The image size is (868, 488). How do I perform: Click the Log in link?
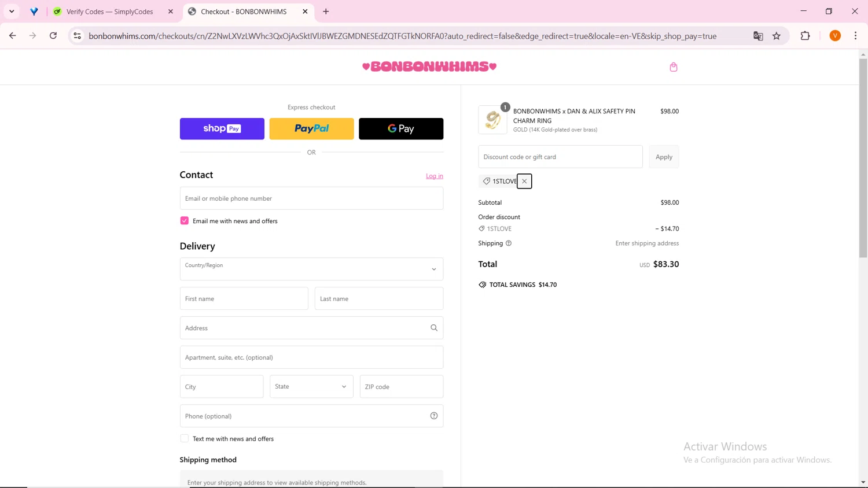435,176
